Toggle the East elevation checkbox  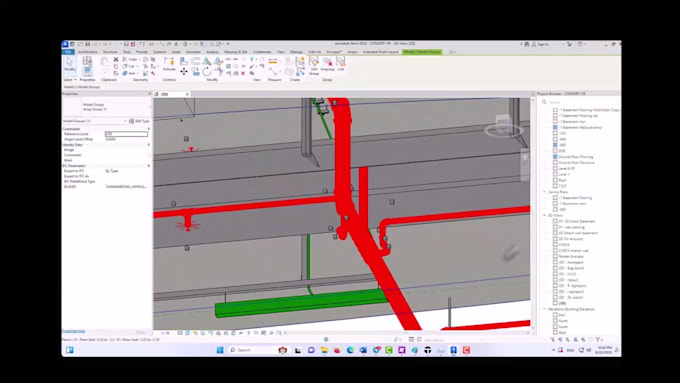tap(555, 315)
